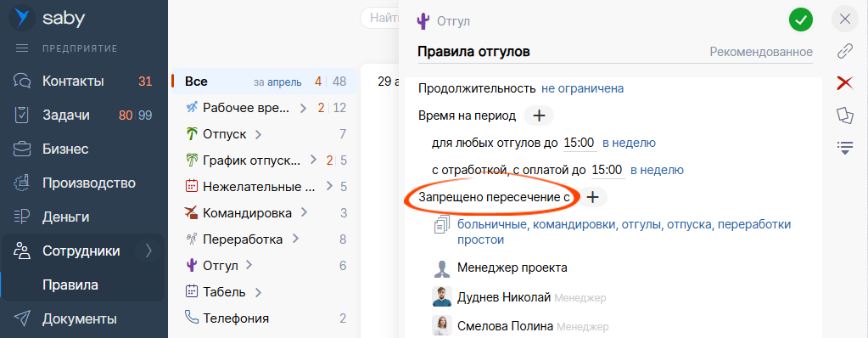Click График отпусков palm icon
This screenshot has height=338, width=868.
click(x=192, y=161)
